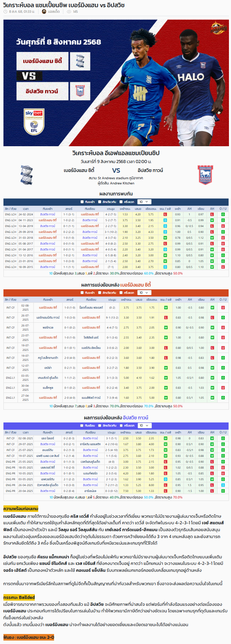231x644 pixels.
Task: Click Ipswich crest inside the banner graphic
Action: coord(80,91)
